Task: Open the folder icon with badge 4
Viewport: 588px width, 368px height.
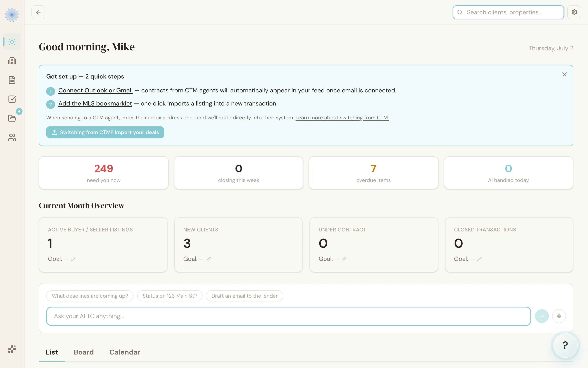Action: [x=12, y=118]
